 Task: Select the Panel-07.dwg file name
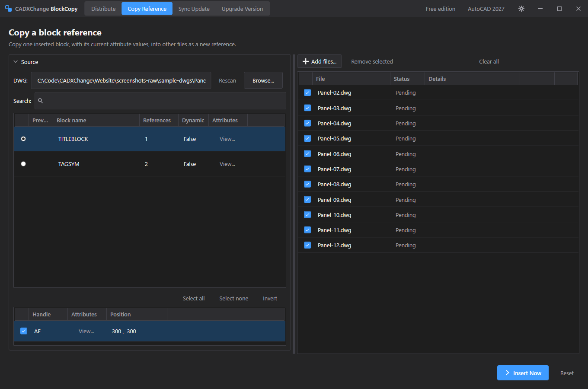pyautogui.click(x=334, y=169)
